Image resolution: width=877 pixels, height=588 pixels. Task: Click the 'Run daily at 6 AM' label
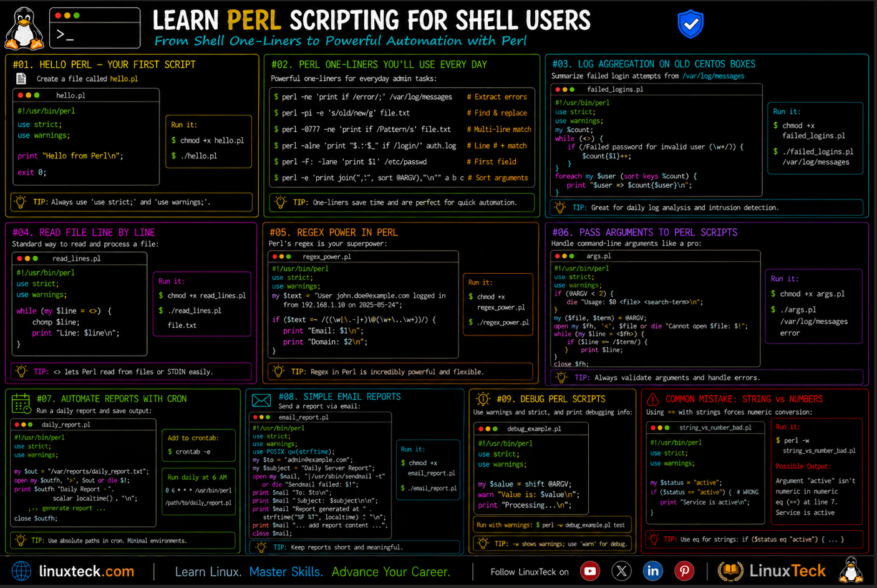[197, 477]
